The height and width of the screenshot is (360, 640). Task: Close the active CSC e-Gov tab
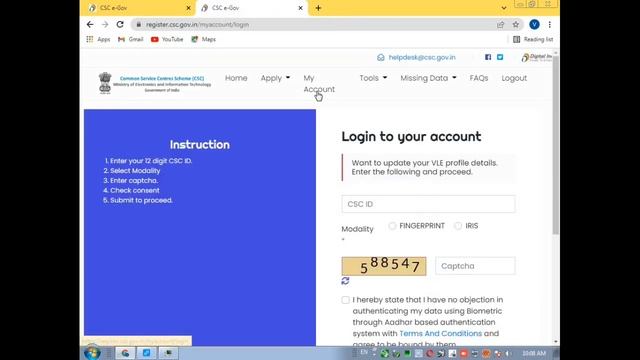pyautogui.click(x=300, y=8)
